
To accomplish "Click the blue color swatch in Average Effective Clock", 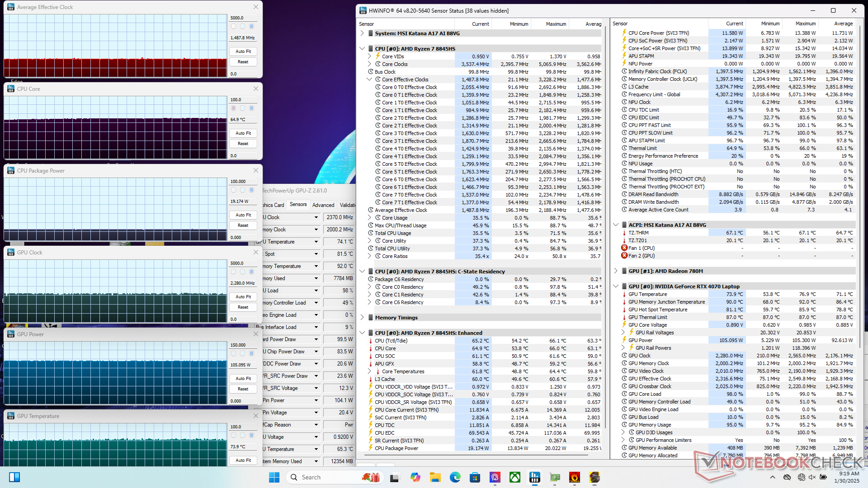I will point(252,27).
